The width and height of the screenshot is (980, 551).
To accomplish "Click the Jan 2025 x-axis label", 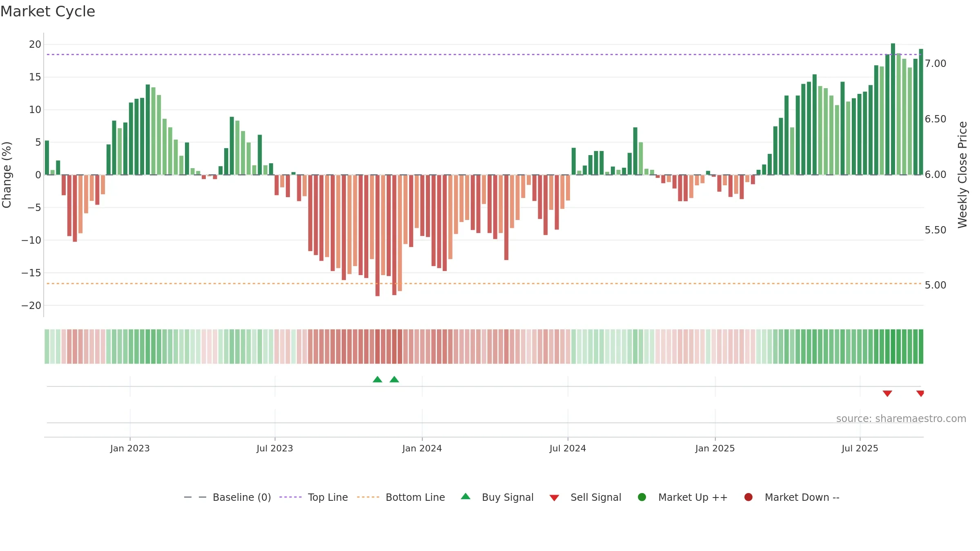I will click(715, 449).
